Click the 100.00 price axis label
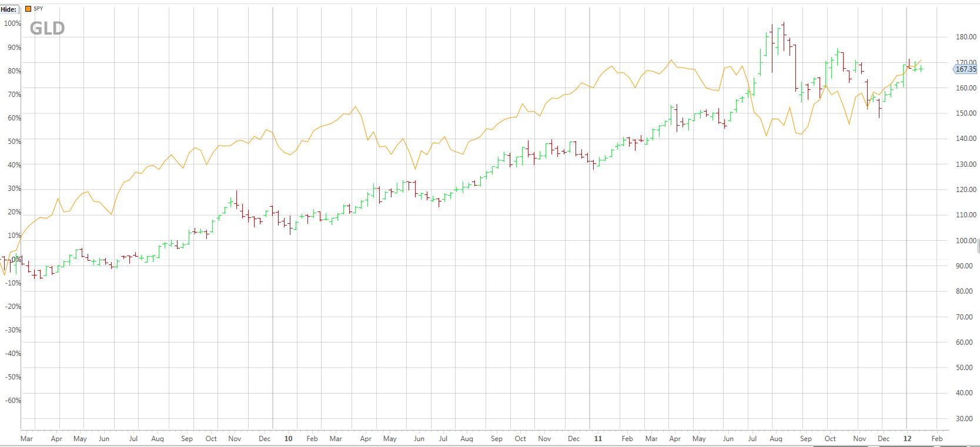This screenshot has width=980, height=447. (x=966, y=240)
